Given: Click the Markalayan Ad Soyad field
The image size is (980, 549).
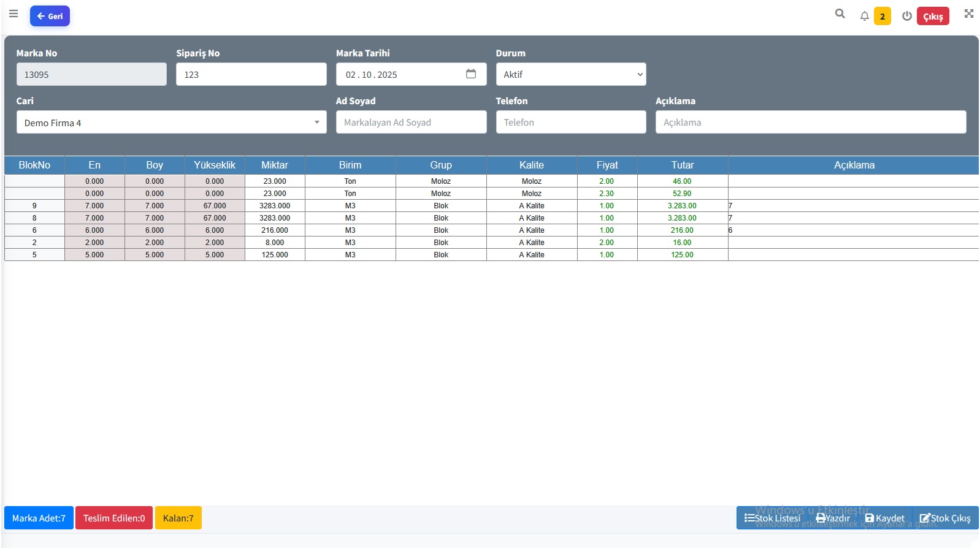Looking at the screenshot, I should click(412, 122).
